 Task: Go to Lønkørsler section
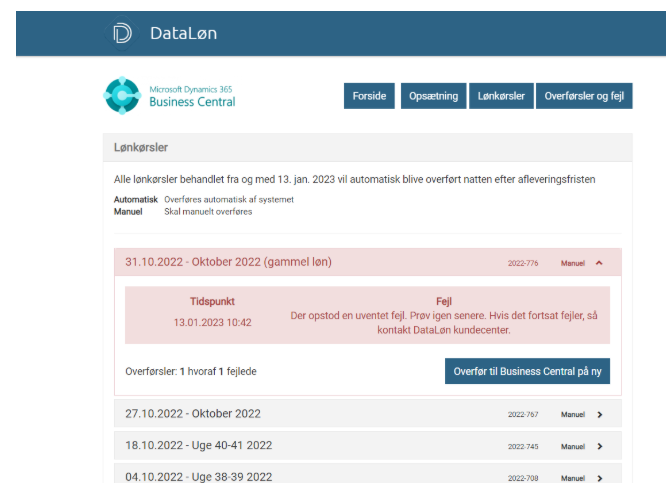coord(500,96)
